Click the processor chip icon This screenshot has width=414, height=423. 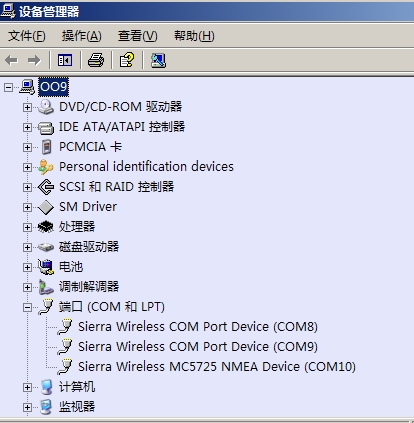[46, 227]
